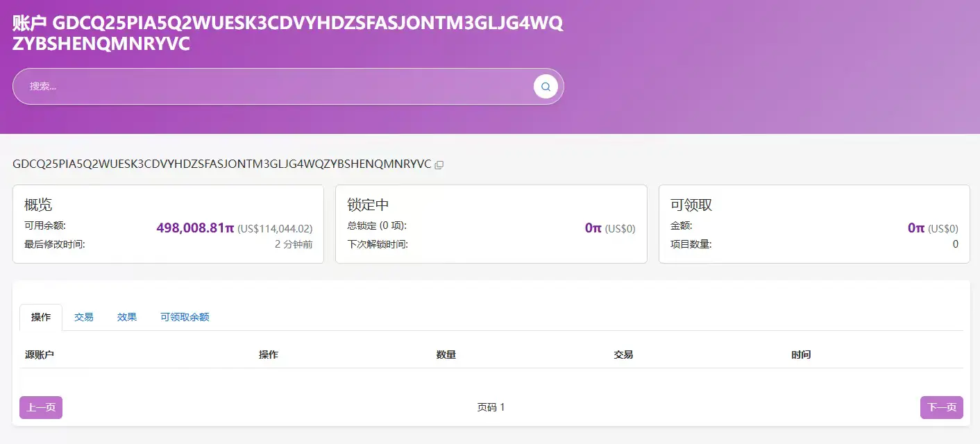The height and width of the screenshot is (444, 980).
Task: Click the search magnifier icon button
Action: (x=546, y=87)
